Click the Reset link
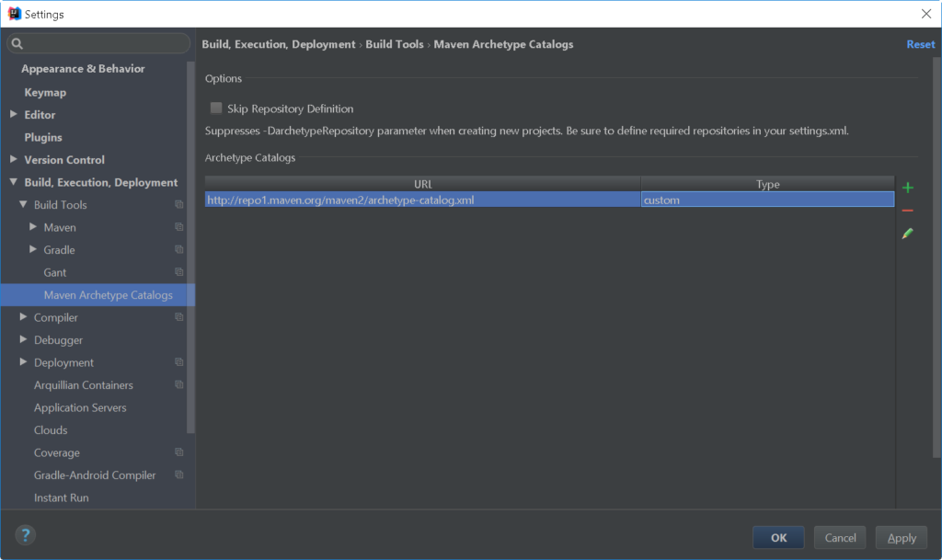The width and height of the screenshot is (942, 560). pyautogui.click(x=920, y=44)
